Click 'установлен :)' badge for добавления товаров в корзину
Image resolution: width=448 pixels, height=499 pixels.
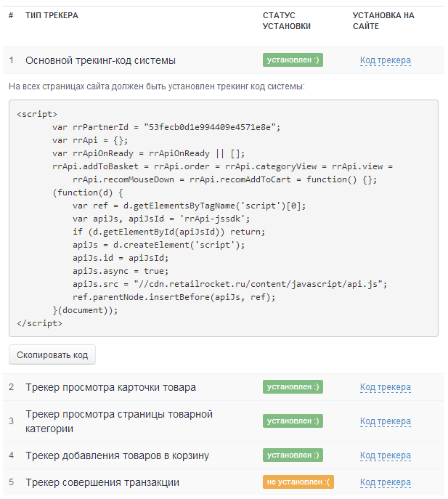(293, 455)
